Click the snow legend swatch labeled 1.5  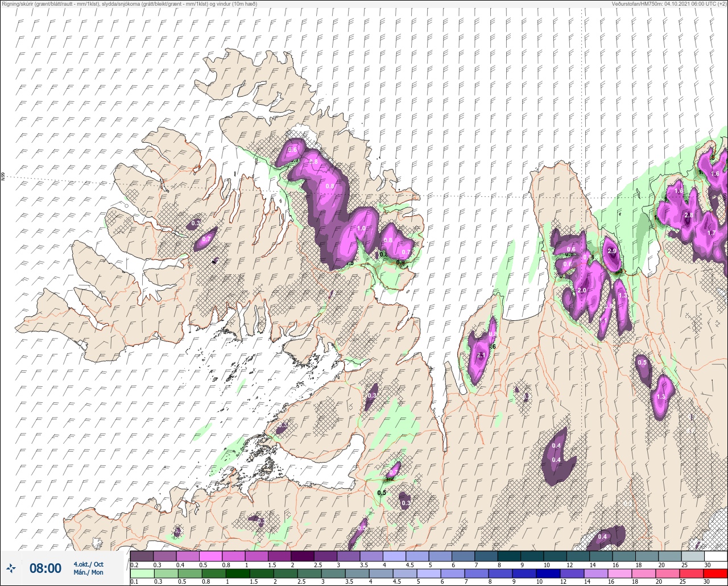click(279, 556)
